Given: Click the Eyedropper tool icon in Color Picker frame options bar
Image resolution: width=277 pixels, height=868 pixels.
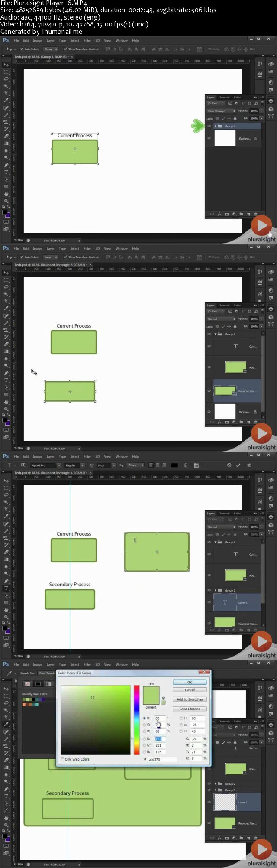Looking at the screenshot, I should (x=10, y=673).
